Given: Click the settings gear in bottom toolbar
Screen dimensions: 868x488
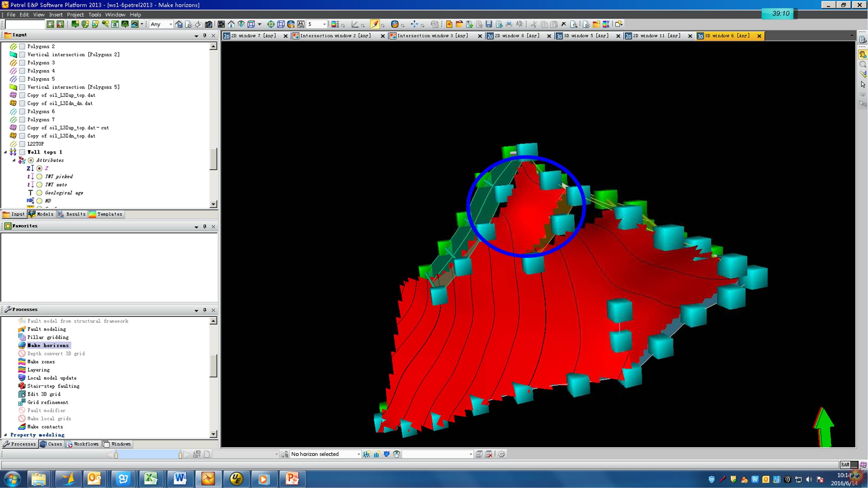Looking at the screenshot, I should tap(501, 454).
